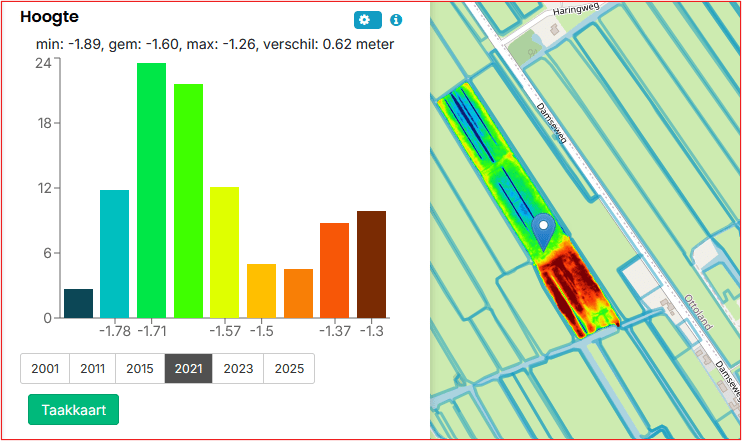Open the Taakkaart button
The height and width of the screenshot is (441, 742).
[73, 410]
